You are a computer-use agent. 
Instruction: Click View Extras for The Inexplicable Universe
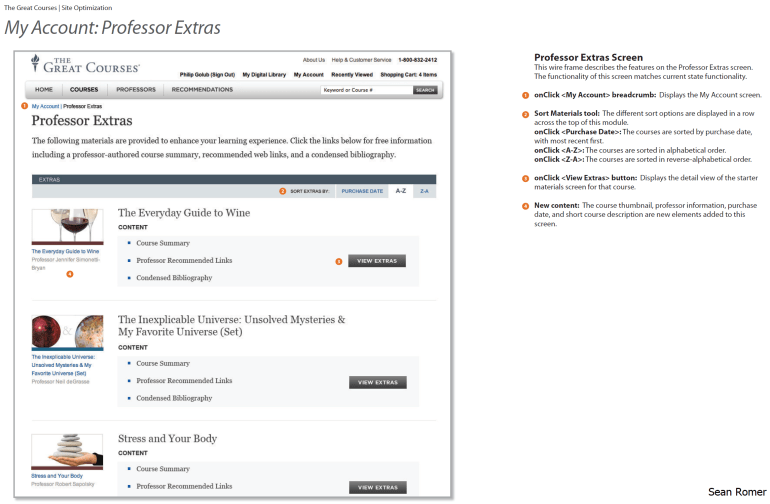377,382
